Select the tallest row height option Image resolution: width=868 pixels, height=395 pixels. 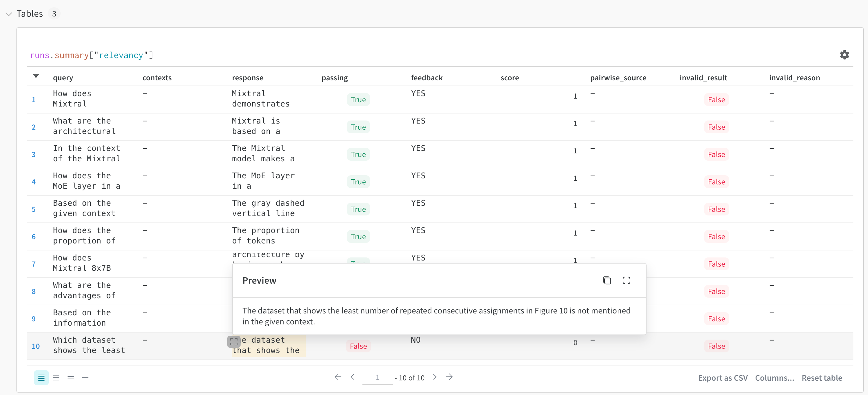[x=41, y=377]
